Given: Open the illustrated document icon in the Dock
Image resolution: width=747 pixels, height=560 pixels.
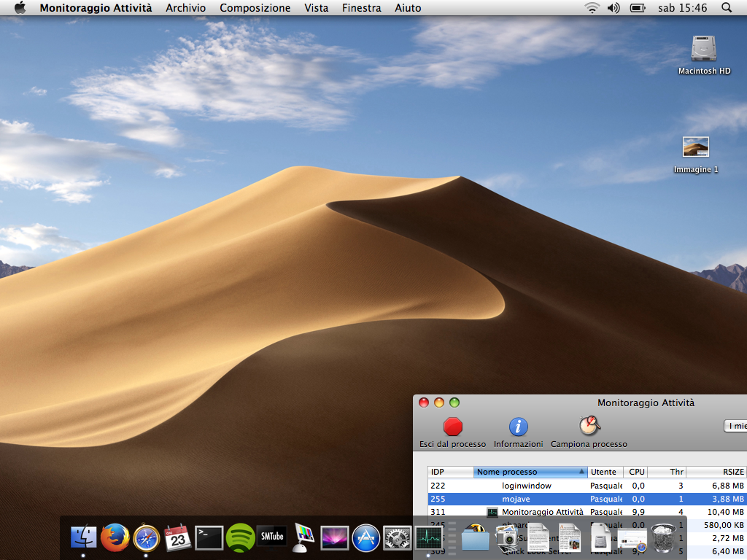Looking at the screenshot, I should coord(569,538).
